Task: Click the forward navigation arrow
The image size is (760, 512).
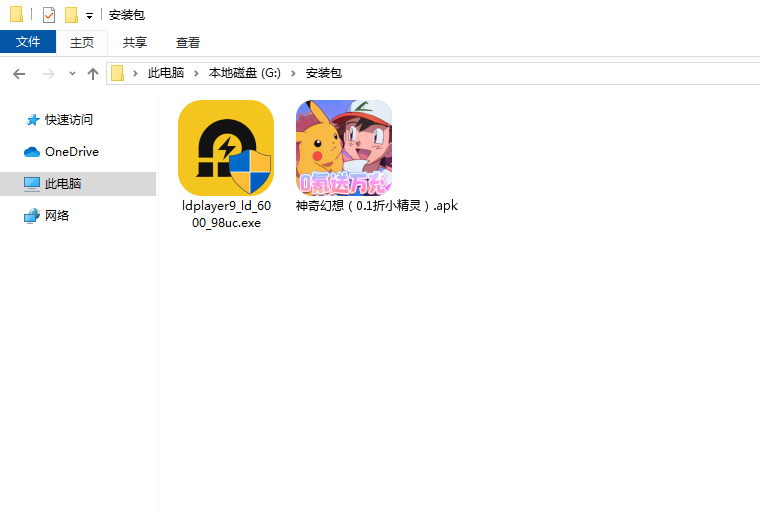Action: tap(48, 74)
